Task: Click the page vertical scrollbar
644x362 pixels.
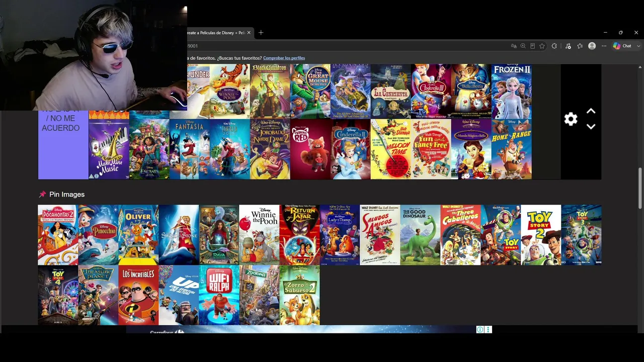Action: click(x=640, y=188)
